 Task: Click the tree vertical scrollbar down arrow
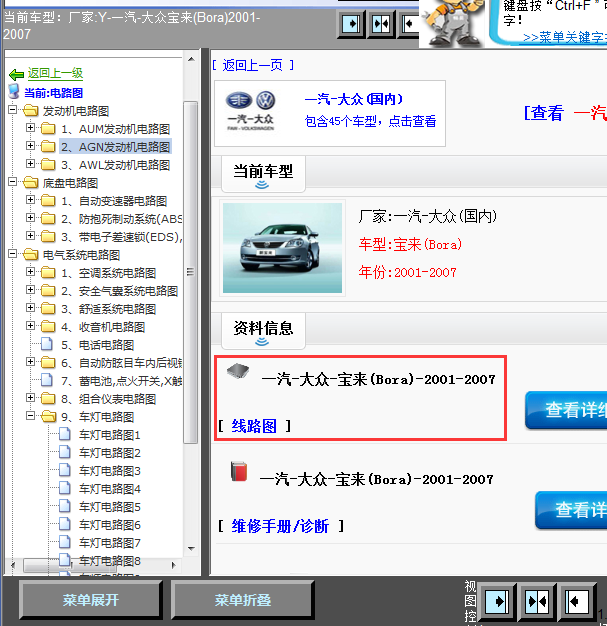click(x=191, y=549)
